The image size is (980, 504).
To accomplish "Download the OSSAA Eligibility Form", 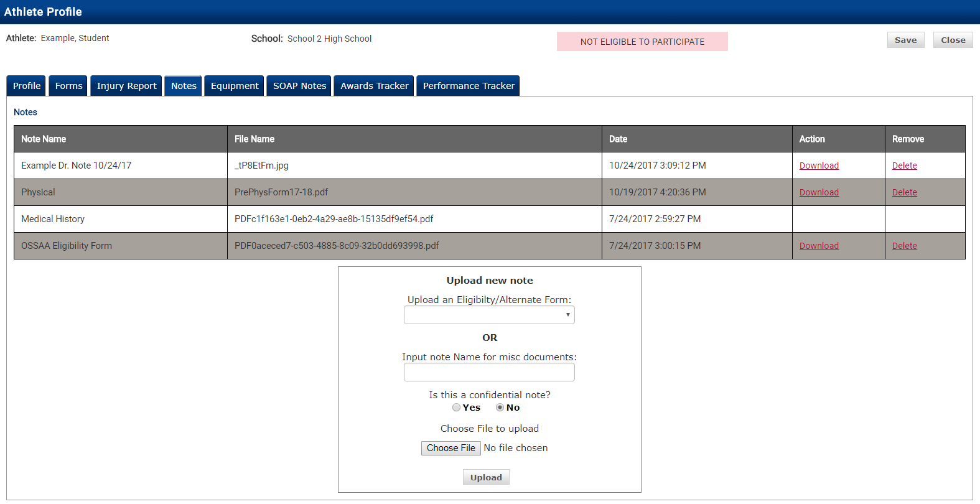I will [819, 246].
